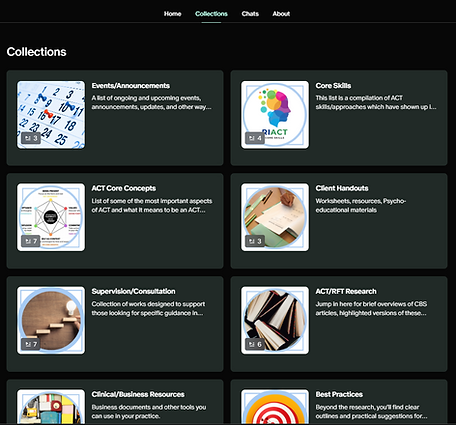456x425 pixels.
Task: Click the Best Practices title
Action: 339,394
